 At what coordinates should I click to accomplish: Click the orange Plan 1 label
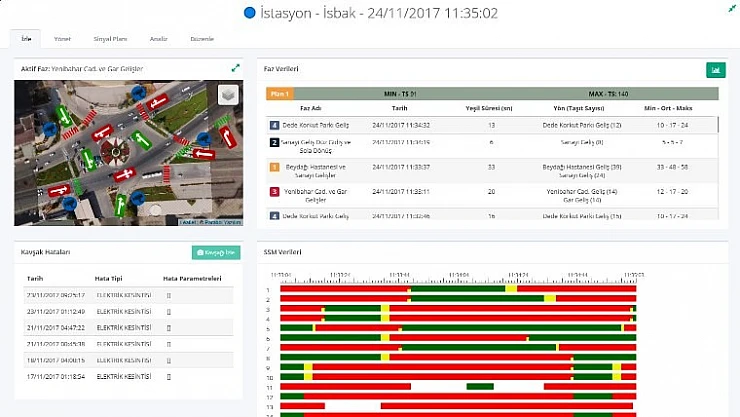tap(280, 94)
